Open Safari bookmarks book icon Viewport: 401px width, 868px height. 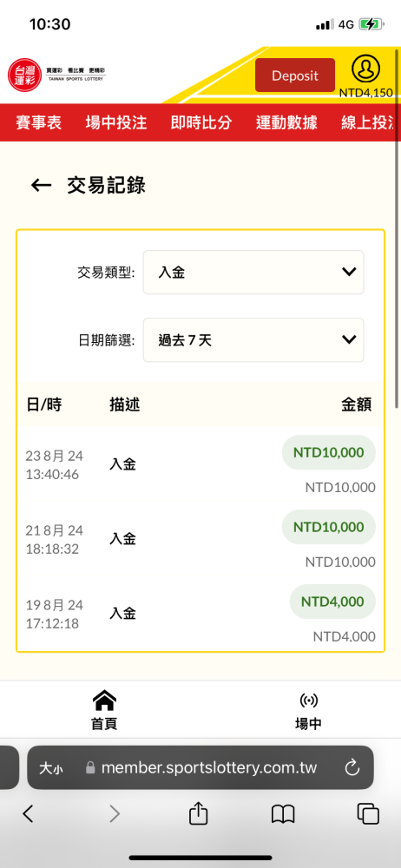pos(283,814)
